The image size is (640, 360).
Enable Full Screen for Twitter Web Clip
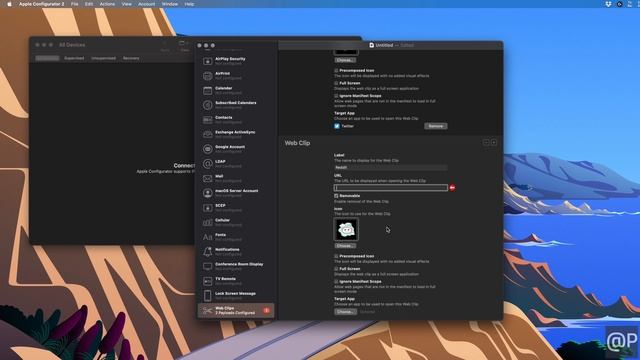tap(336, 83)
